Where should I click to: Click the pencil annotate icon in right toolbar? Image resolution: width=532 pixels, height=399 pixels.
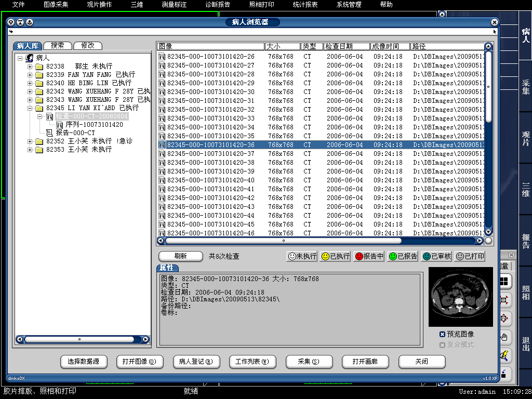point(504,355)
